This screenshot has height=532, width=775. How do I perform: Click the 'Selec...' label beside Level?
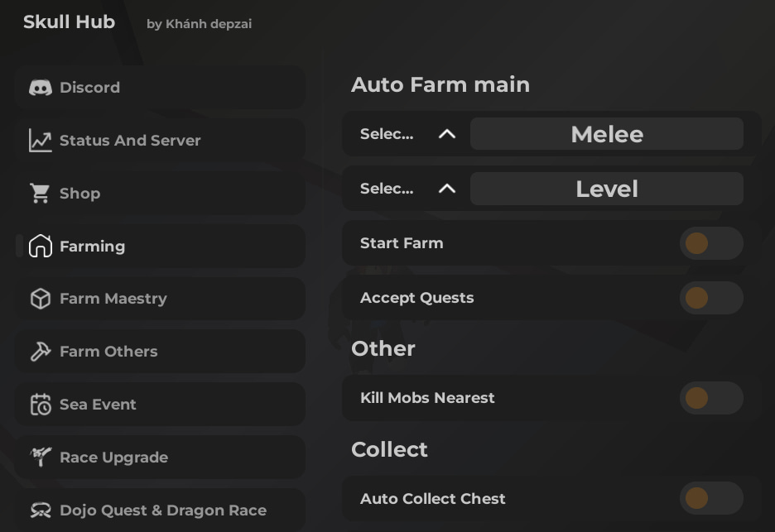[387, 188]
